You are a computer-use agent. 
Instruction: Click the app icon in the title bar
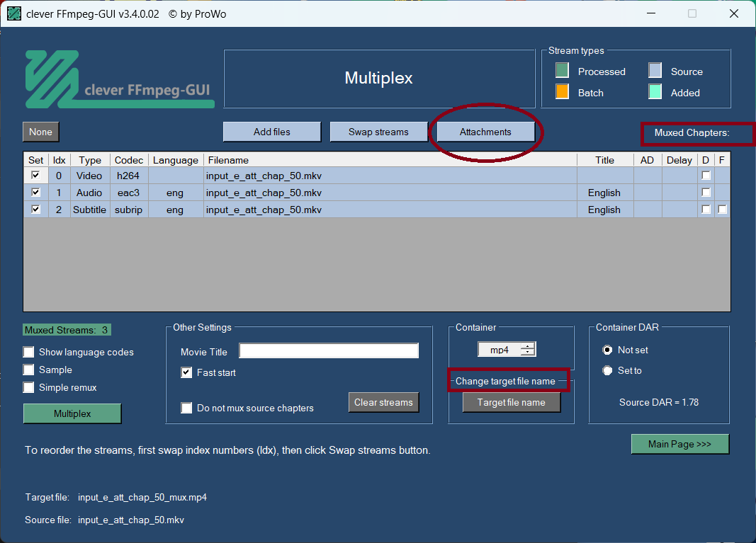click(x=14, y=13)
